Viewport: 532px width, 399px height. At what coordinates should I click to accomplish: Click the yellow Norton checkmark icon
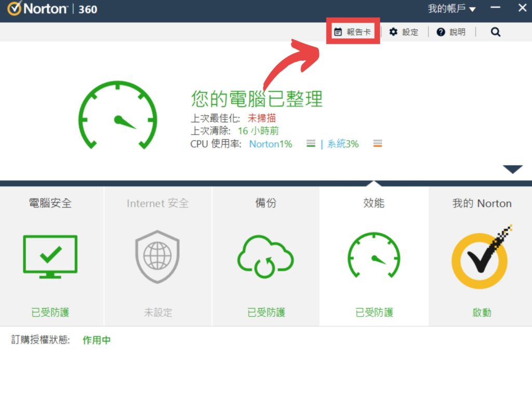coord(481,258)
